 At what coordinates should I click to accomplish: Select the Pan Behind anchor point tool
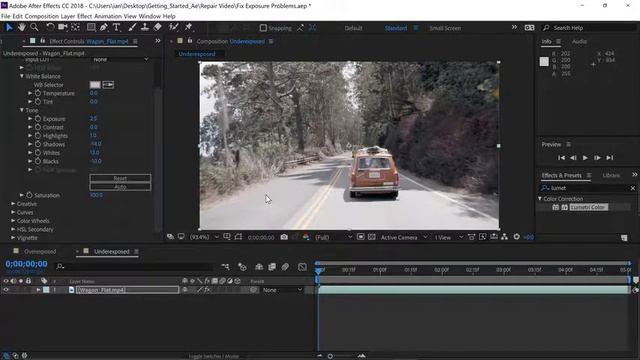pos(76,27)
